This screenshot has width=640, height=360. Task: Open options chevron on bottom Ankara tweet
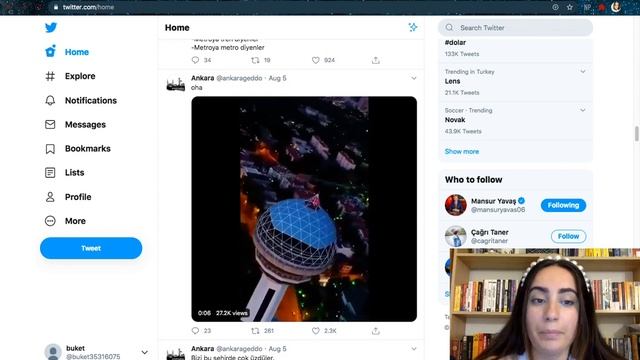point(414,349)
